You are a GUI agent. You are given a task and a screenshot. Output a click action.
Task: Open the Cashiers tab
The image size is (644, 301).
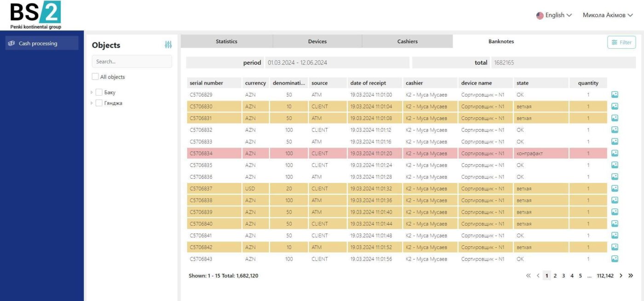pyautogui.click(x=407, y=41)
